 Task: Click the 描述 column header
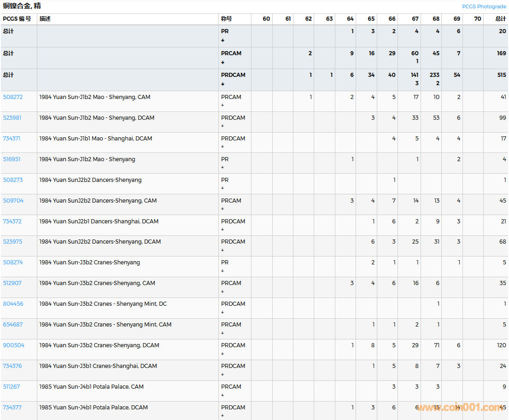click(x=45, y=19)
